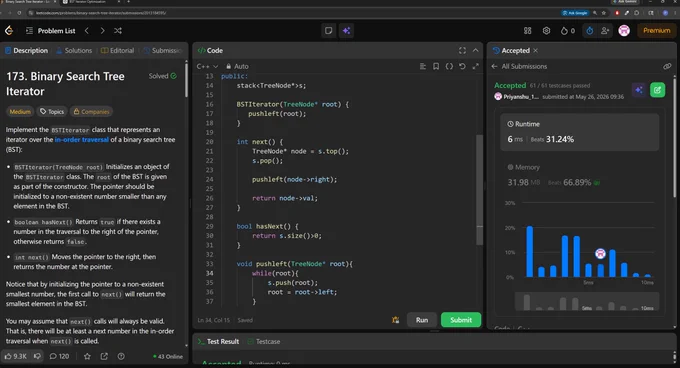Go back to All Submissions

[519, 66]
